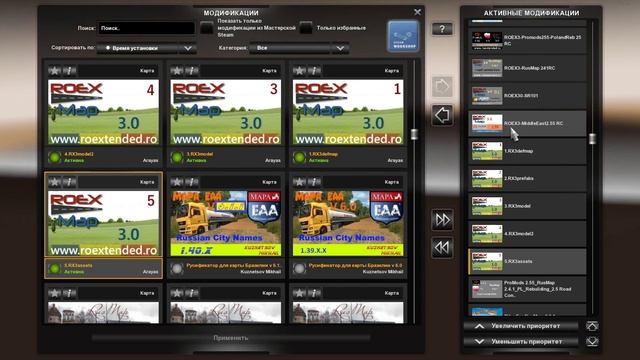The width and height of the screenshot is (640, 360).
Task: Enable Только избранные favorites-only checkbox
Action: click(x=306, y=28)
